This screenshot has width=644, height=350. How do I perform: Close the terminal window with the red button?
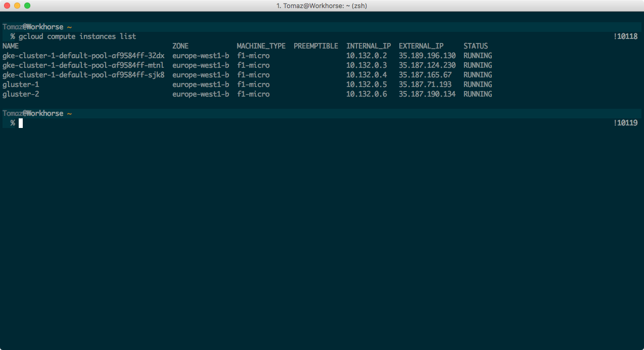(x=7, y=6)
